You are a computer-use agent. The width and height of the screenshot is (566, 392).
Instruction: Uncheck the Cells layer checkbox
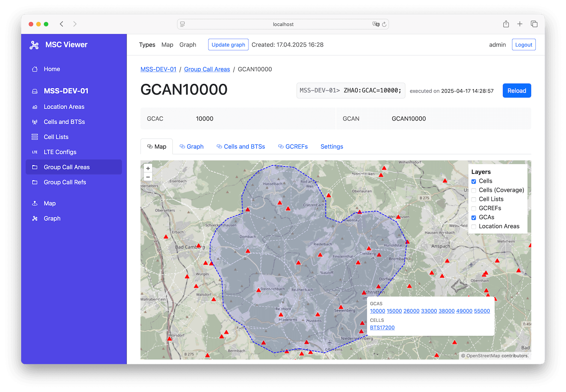click(474, 181)
